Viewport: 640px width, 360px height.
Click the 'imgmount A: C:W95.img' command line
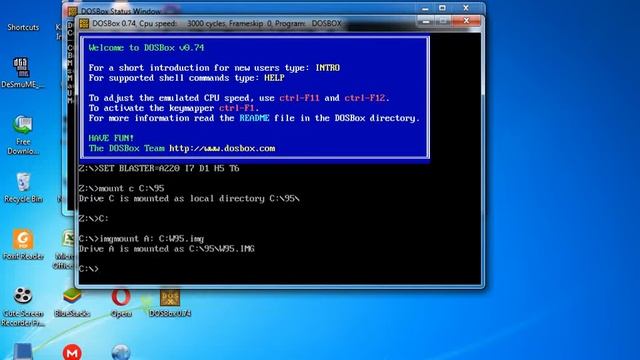tap(141, 238)
